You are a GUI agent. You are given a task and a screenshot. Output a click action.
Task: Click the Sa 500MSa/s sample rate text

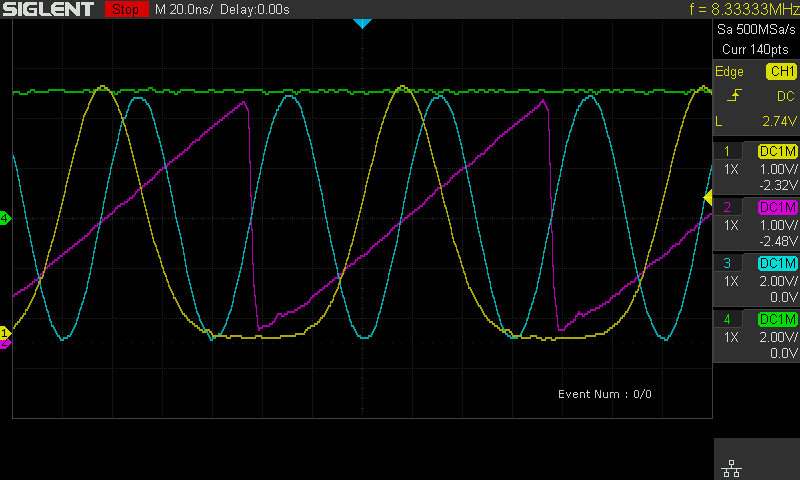coord(756,30)
